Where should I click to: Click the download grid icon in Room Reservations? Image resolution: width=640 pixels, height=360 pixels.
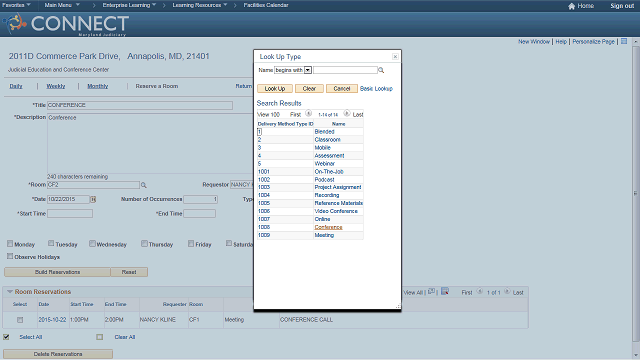click(445, 291)
